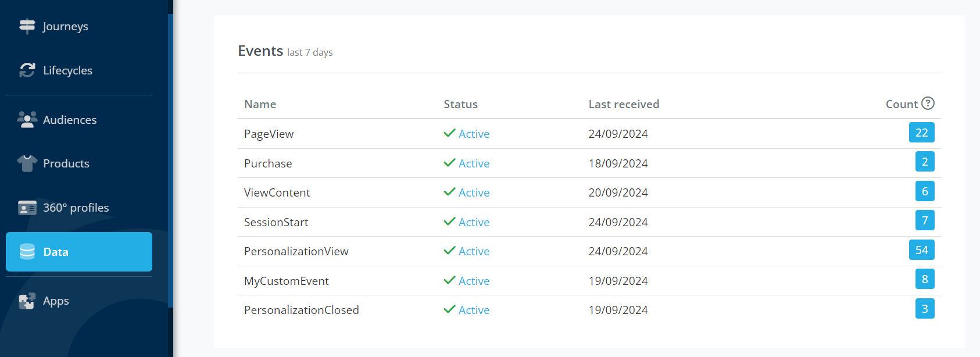Viewport: 980px width, 357px height.
Task: Click the Data database icon
Action: point(27,252)
